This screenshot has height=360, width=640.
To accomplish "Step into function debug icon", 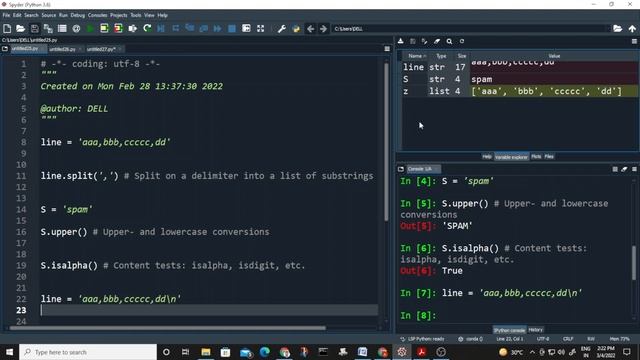I will click(190, 29).
